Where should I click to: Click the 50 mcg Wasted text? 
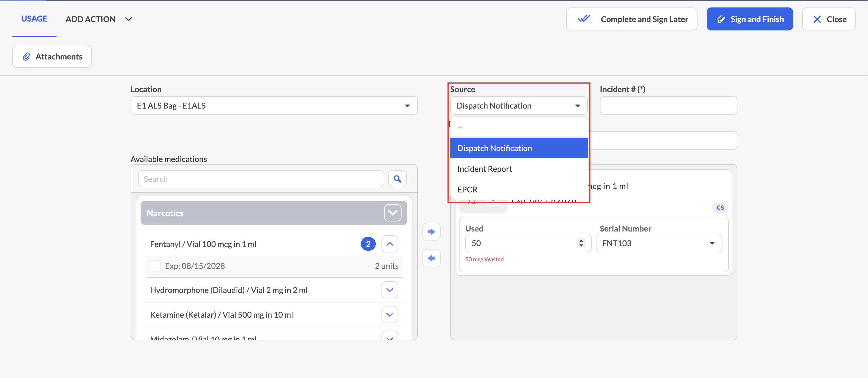(484, 259)
